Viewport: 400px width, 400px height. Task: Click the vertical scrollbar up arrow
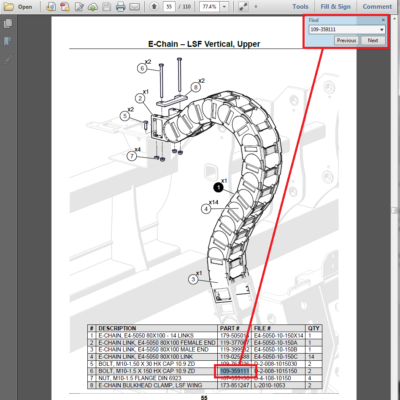click(x=395, y=19)
